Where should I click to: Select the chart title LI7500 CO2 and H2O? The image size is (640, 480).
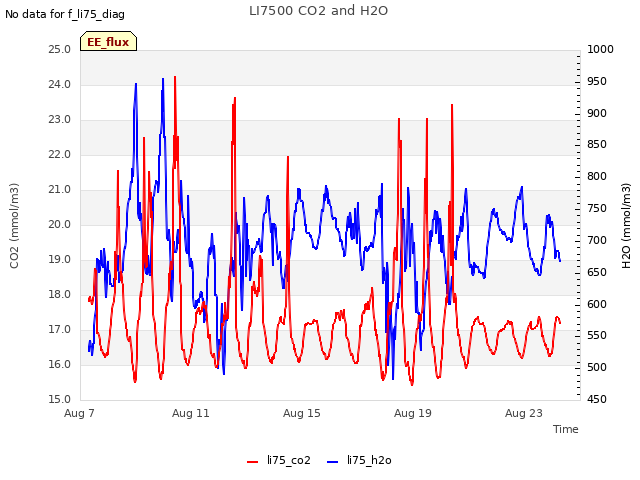(x=318, y=11)
